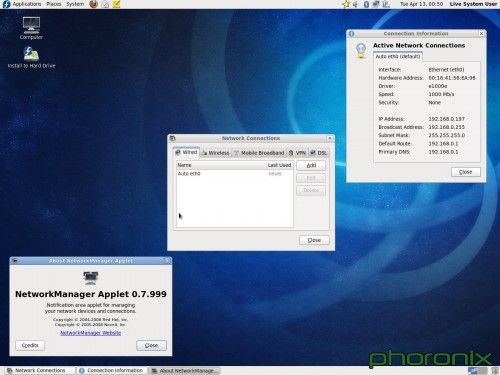The image size is (500, 375).
Task: Click the NetworkManager tray icon
Action: pos(376,4)
